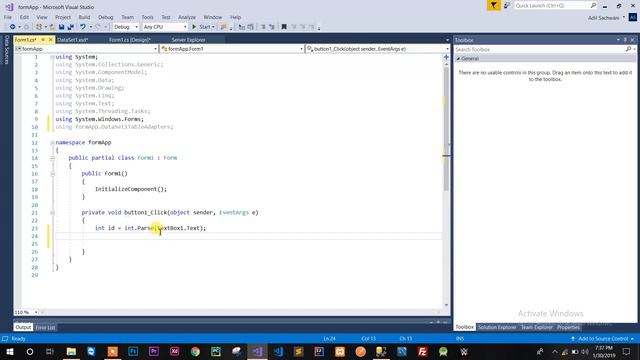Open the Tools menu
The width and height of the screenshot is (640, 360).
tap(147, 17)
